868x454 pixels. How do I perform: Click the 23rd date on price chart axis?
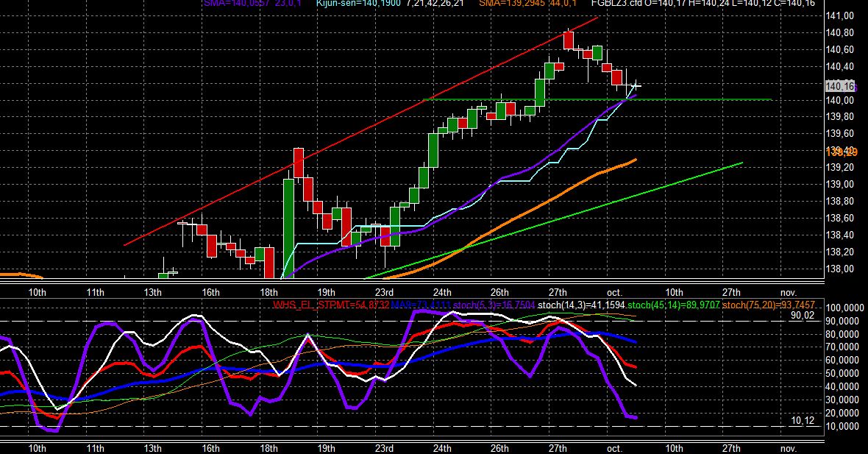click(x=384, y=292)
